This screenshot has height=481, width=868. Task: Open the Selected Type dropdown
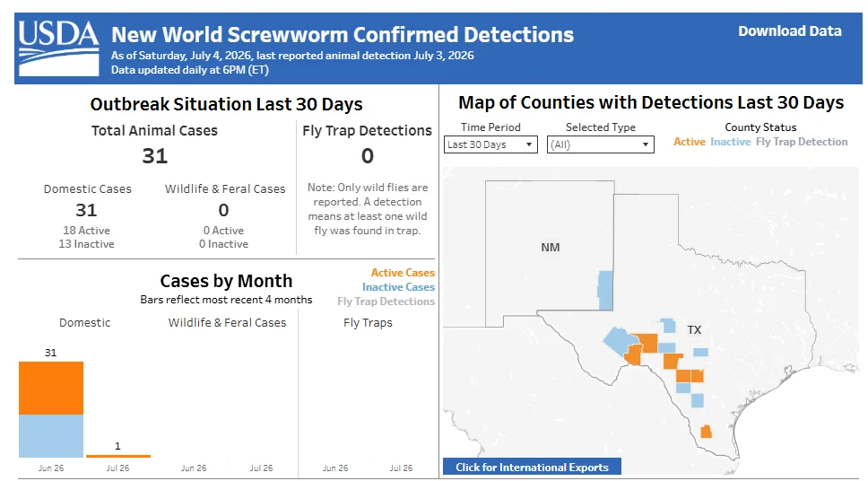tap(600, 144)
